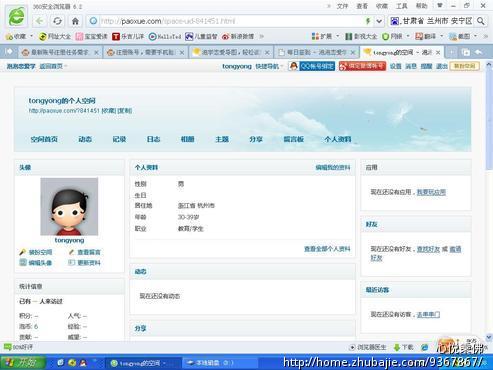Click the 浏览器医生 status bar item

[368, 347]
